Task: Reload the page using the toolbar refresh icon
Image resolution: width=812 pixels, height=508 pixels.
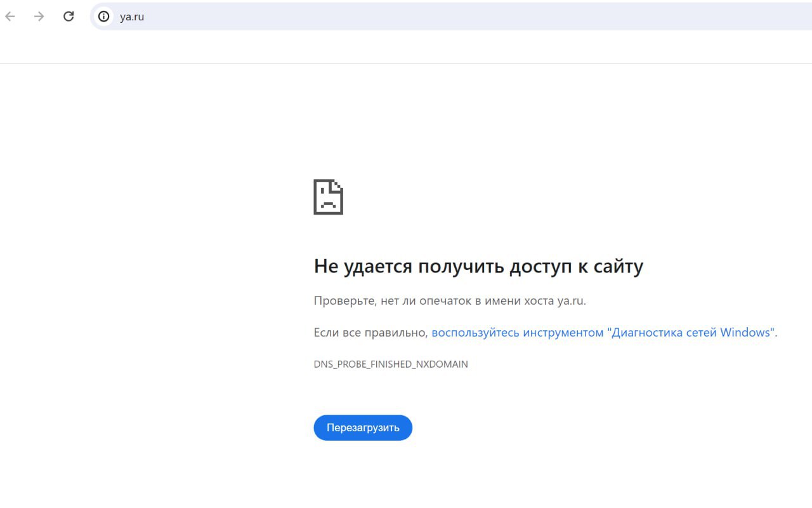Action: (69, 17)
